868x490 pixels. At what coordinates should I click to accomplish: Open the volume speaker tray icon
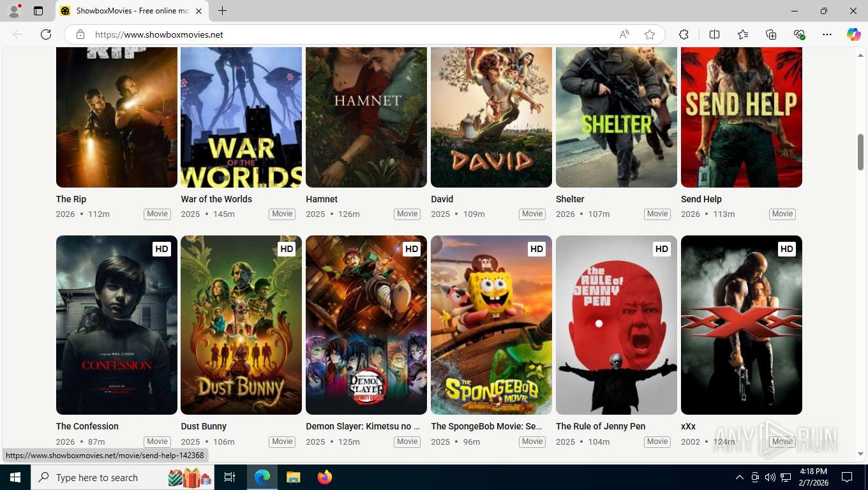pos(770,477)
